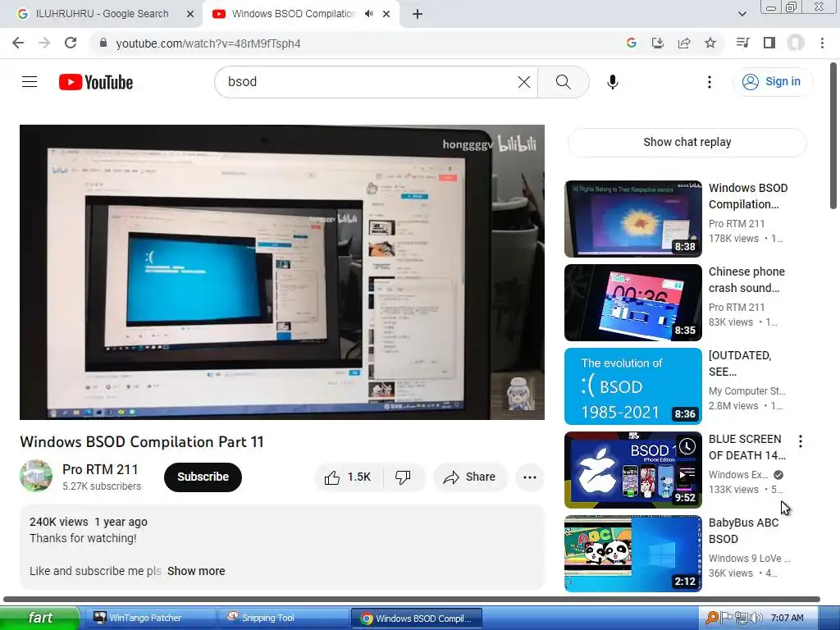The image size is (840, 630).
Task: Open Pro RTM 211 channel avatar
Action: pyautogui.click(x=36, y=476)
